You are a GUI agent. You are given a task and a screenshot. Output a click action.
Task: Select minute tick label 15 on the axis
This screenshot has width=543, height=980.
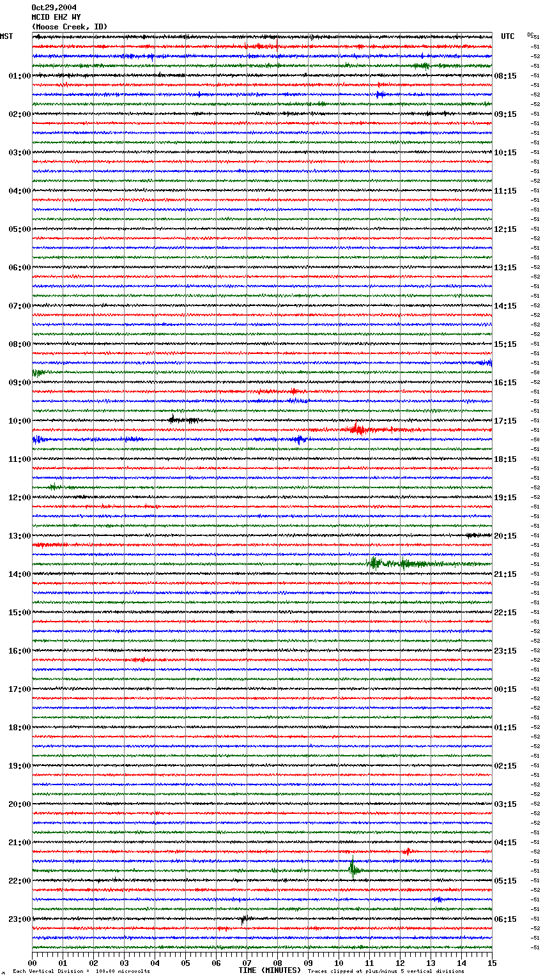(x=492, y=963)
